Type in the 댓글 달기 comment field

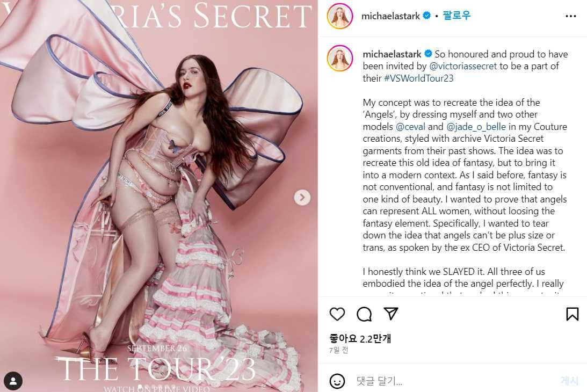tap(451, 381)
